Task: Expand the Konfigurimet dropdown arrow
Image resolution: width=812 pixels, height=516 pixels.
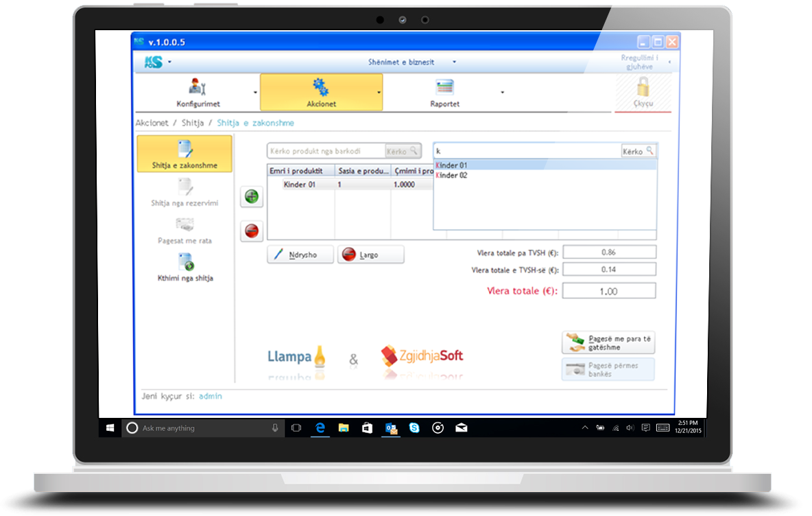Action: tap(255, 92)
